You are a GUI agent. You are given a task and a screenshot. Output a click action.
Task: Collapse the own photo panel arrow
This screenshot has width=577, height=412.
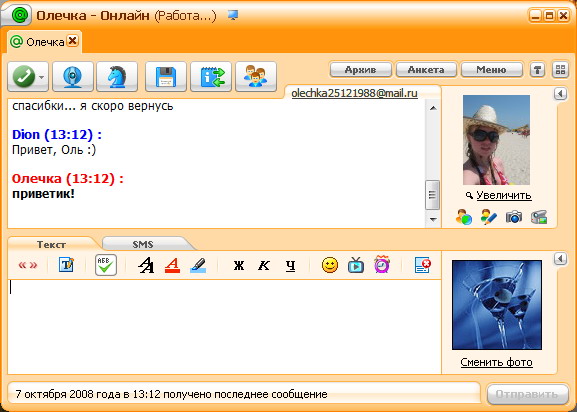(x=560, y=259)
